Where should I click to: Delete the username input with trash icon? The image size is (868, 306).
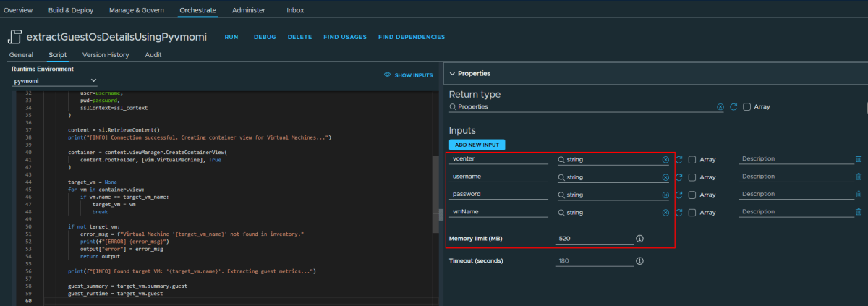pos(859,177)
